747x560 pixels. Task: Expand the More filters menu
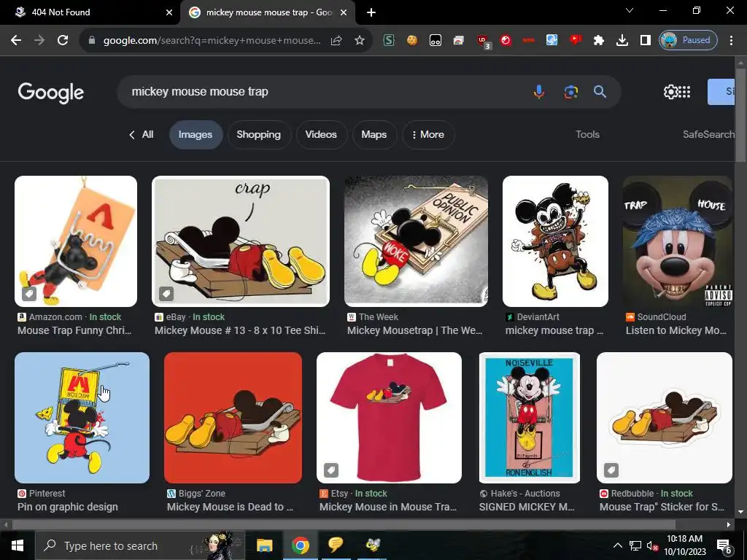(x=427, y=135)
